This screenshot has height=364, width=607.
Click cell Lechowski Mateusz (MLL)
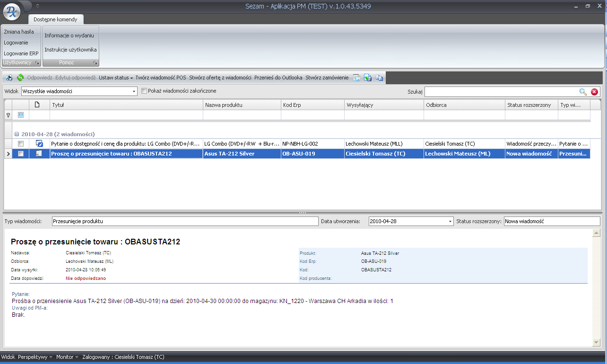pos(384,143)
